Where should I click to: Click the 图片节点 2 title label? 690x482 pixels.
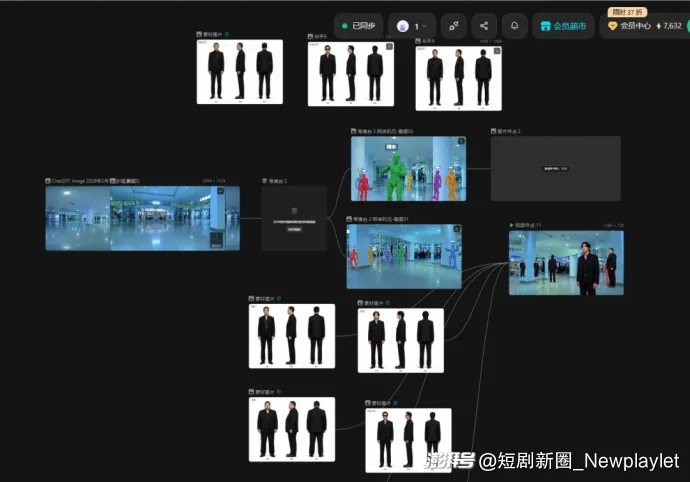pos(509,131)
